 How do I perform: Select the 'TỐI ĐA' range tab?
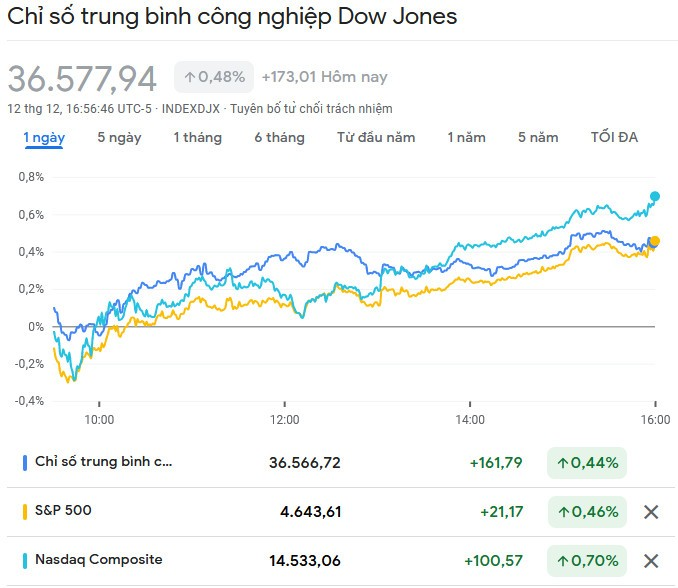(614, 138)
